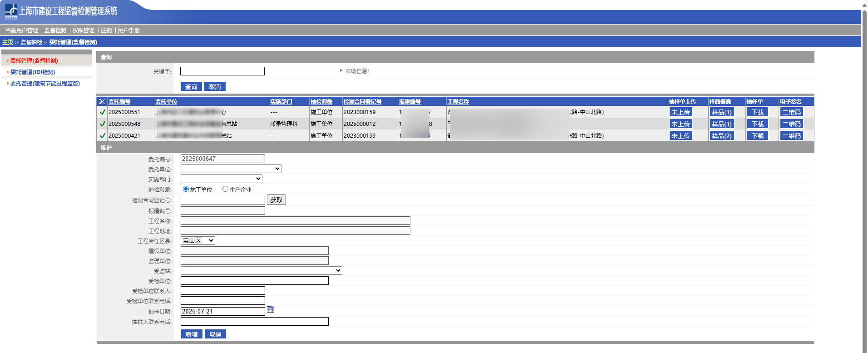Click the system logo in header
Viewport: 868px width, 353px height.
pyautogui.click(x=11, y=11)
